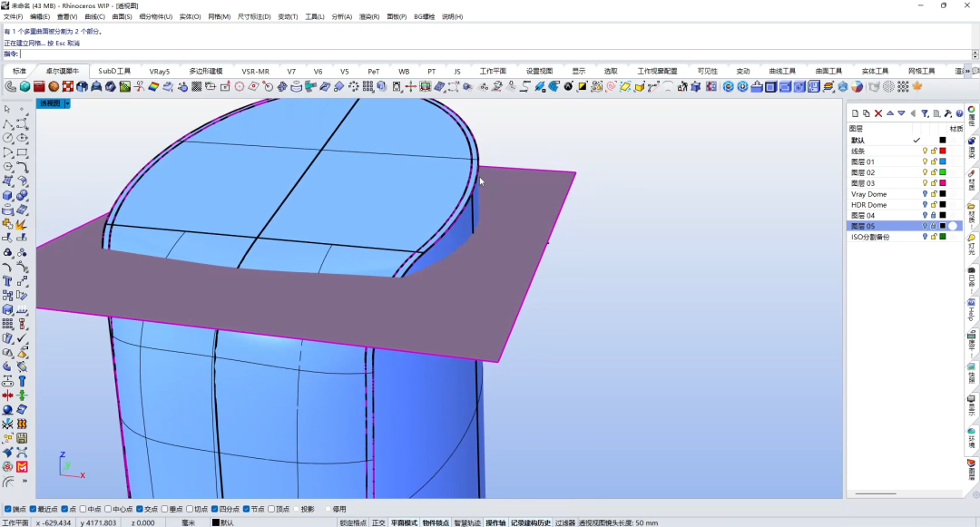Move layer down with the down-triangle icon
The image size is (980, 527).
[x=901, y=113]
